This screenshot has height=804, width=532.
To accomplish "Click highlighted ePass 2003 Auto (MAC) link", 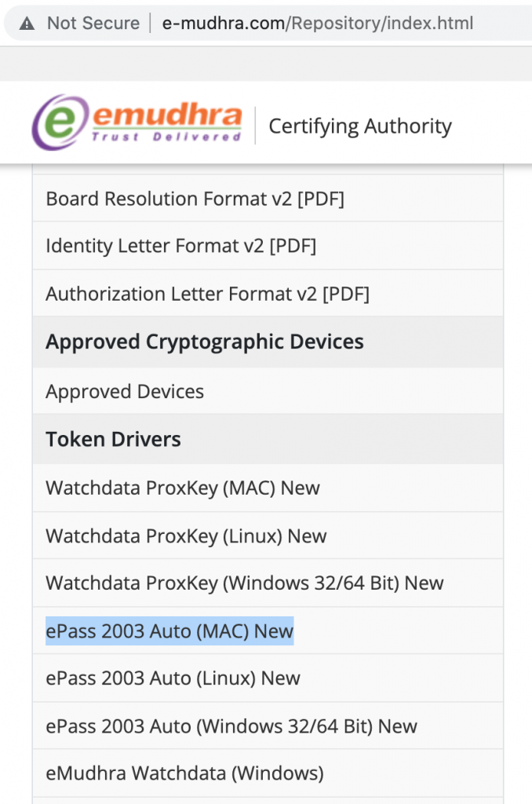I will 169,631.
